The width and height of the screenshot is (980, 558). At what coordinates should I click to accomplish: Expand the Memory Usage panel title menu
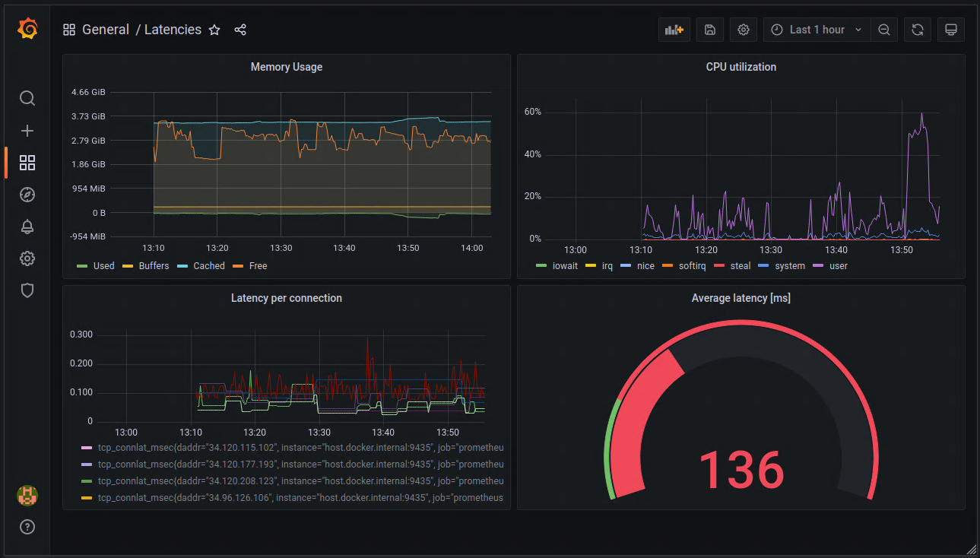click(x=286, y=67)
